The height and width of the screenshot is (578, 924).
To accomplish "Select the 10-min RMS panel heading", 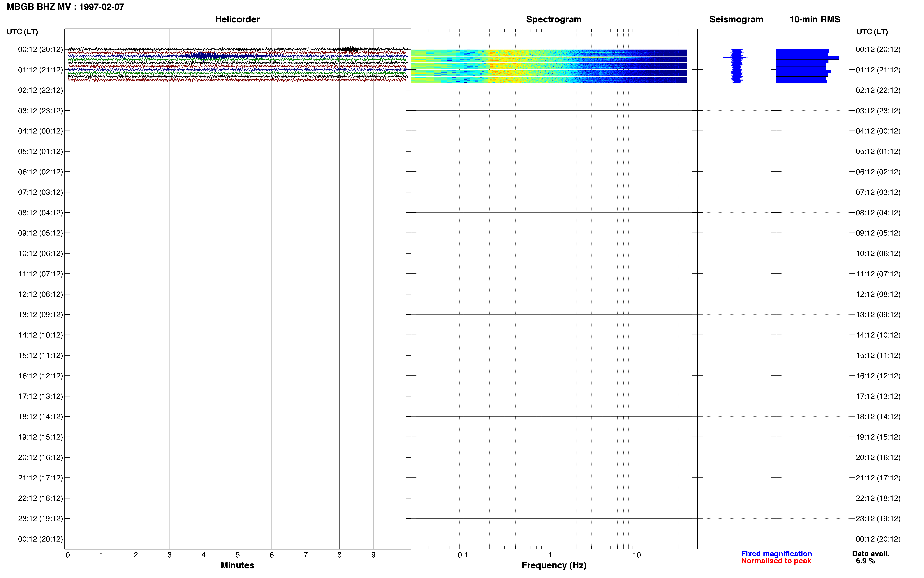I will (815, 20).
